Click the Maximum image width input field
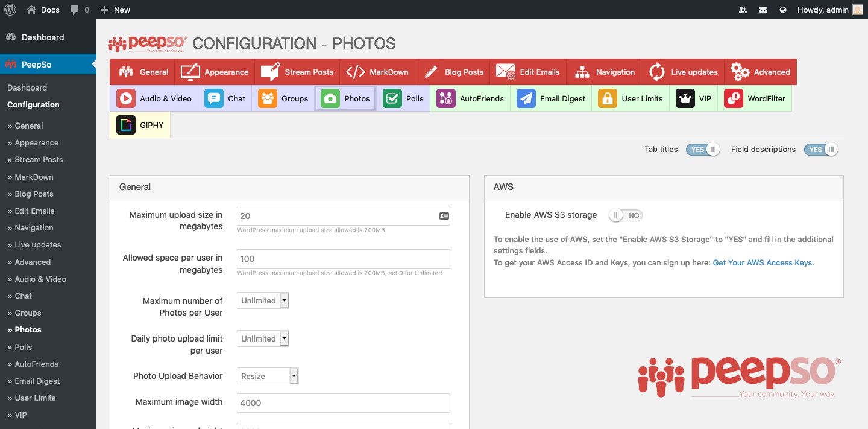Screen dimensions: 868x429 344,403
